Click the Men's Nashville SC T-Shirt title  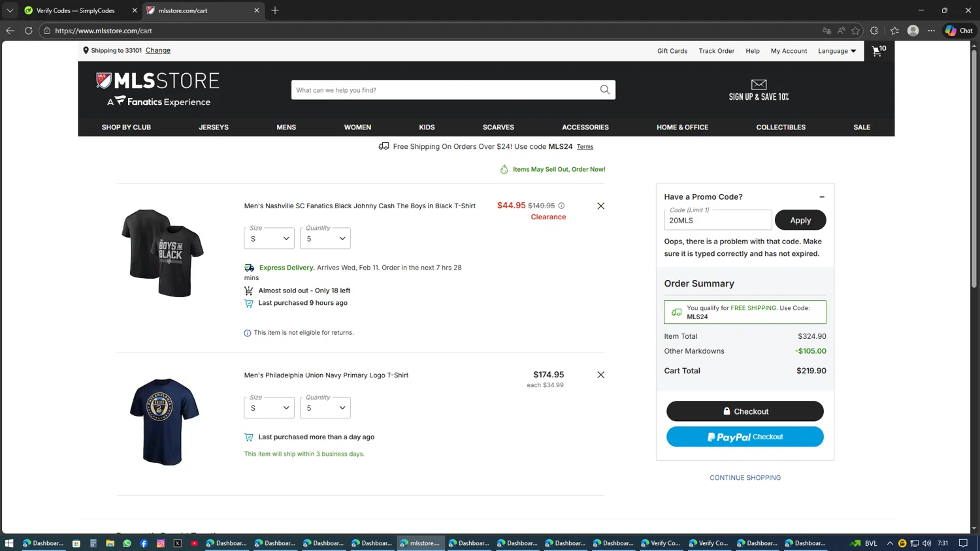pyautogui.click(x=359, y=206)
